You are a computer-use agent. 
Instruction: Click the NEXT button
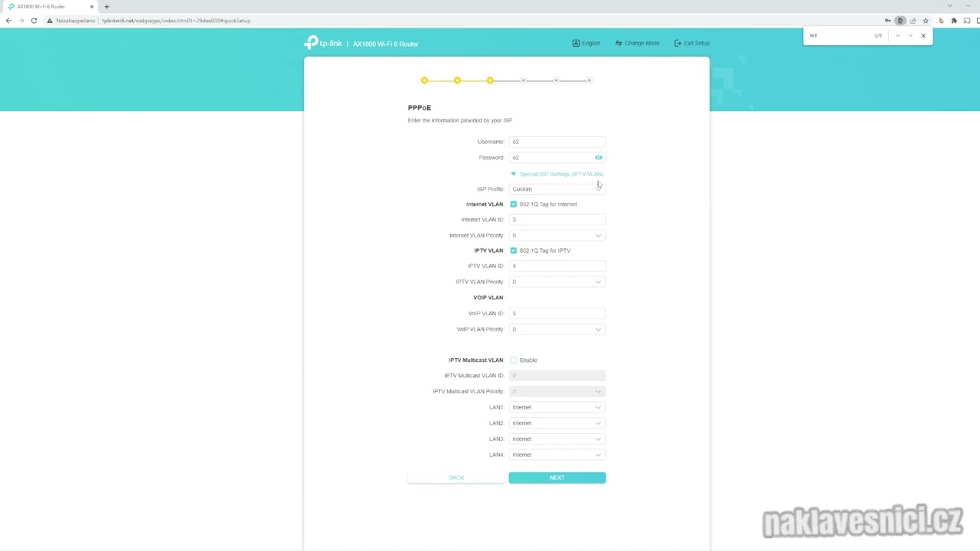(x=557, y=478)
